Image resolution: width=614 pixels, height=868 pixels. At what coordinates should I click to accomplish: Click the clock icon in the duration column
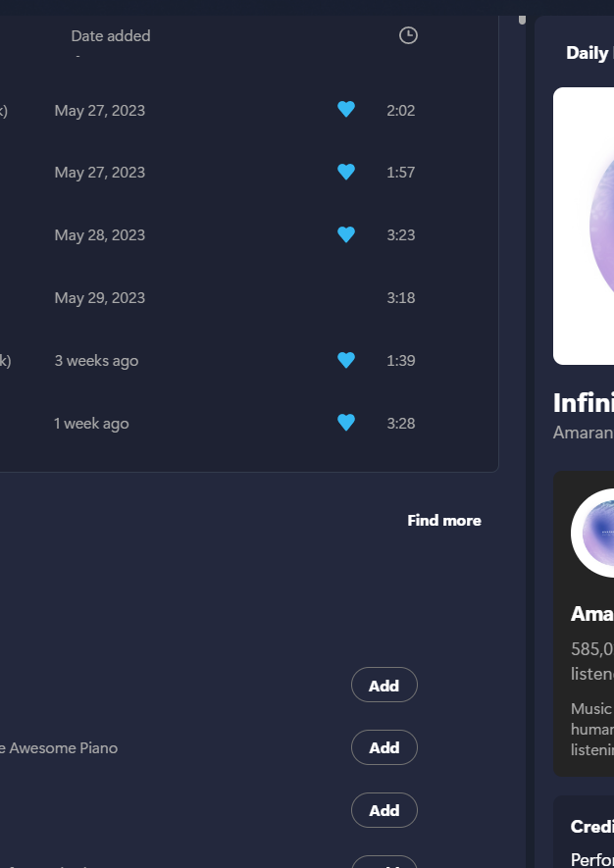coord(408,35)
